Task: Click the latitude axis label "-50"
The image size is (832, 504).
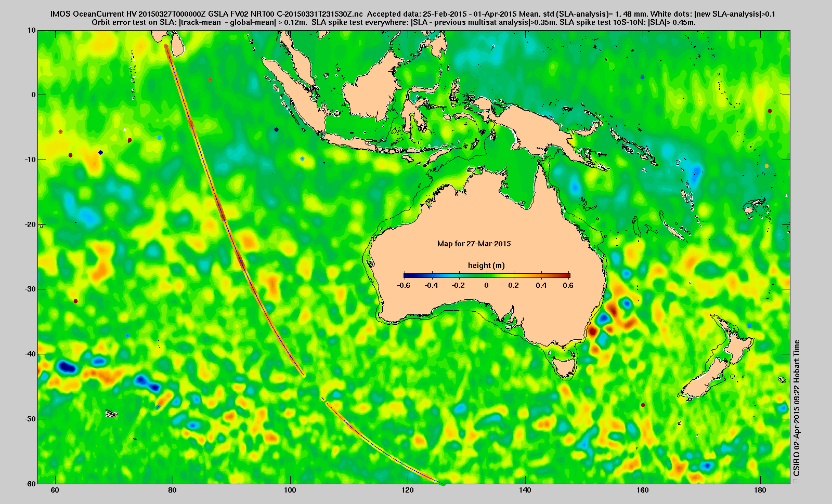Action: click(30, 419)
